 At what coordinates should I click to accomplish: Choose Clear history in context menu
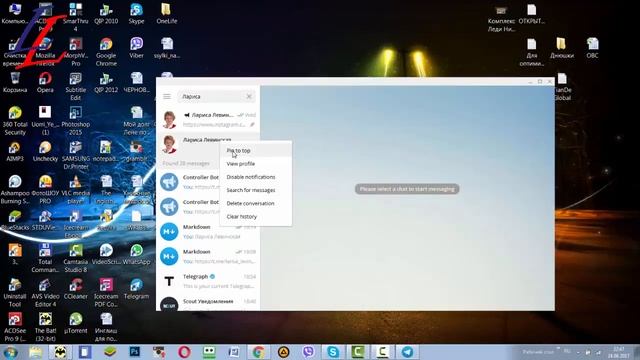click(256, 216)
